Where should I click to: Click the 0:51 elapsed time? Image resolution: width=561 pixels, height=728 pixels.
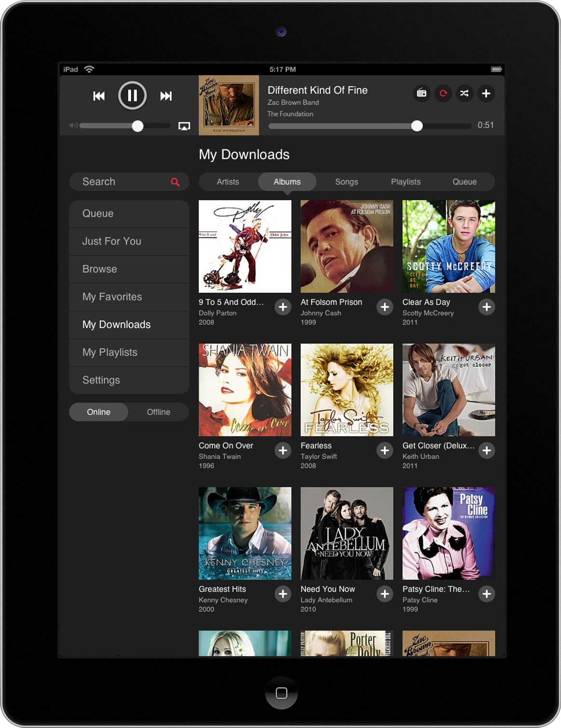[486, 125]
